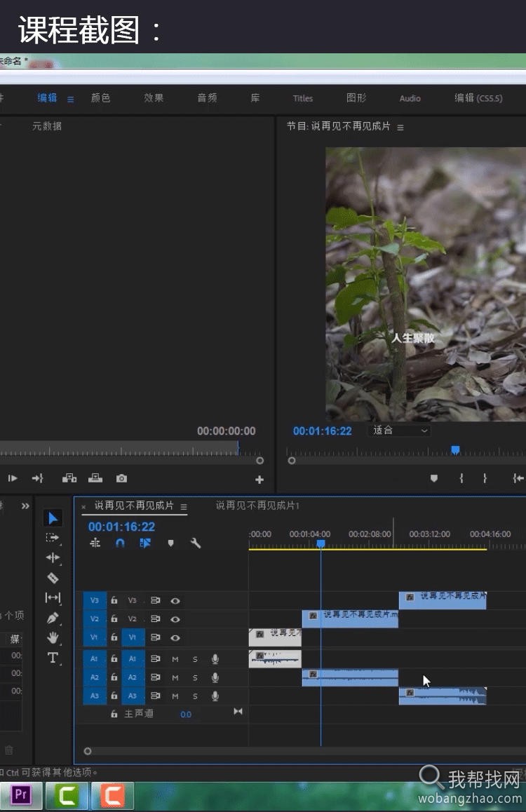Viewport: 526px width, 812px height.
Task: Select the Razor tool
Action: coord(53,577)
